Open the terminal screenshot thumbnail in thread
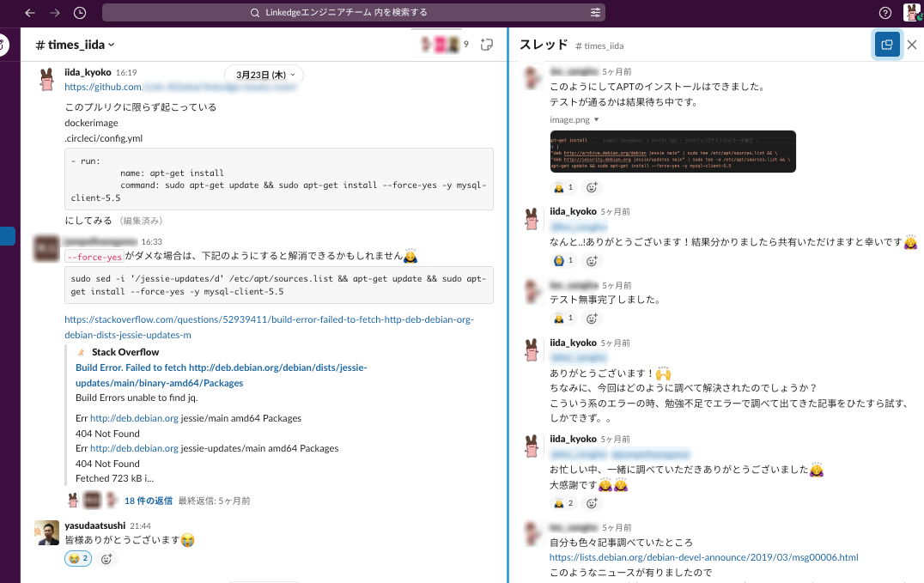 [x=672, y=151]
